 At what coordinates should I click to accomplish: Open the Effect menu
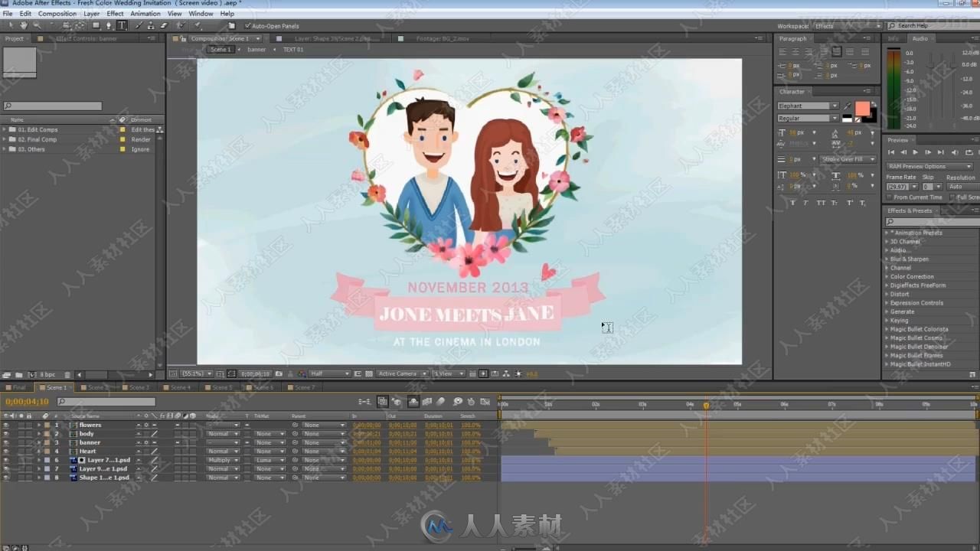coord(115,14)
